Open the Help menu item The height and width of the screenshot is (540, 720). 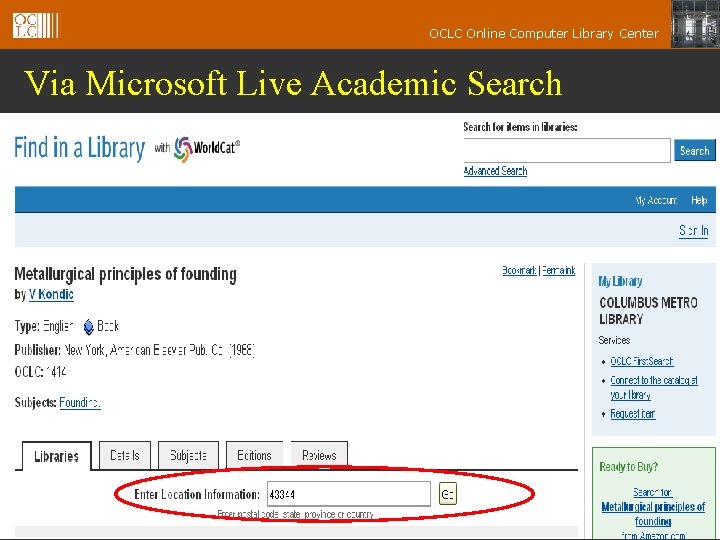pyautogui.click(x=699, y=200)
